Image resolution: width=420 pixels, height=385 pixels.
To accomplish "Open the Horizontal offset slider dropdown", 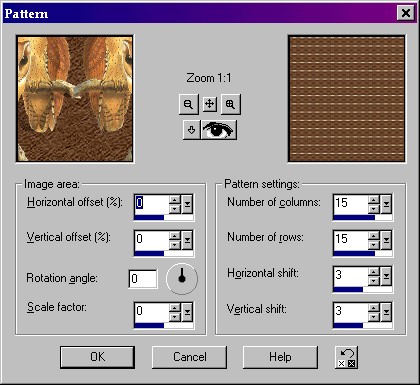I will [187, 204].
